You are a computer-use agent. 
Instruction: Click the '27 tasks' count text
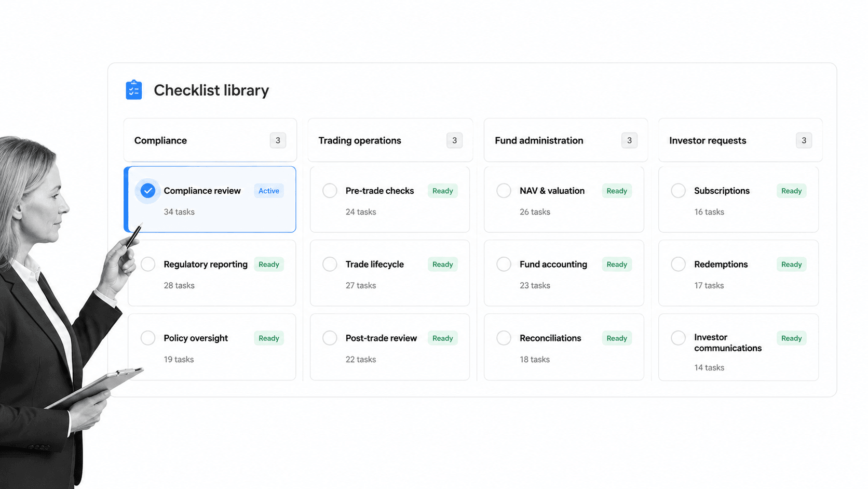(361, 285)
